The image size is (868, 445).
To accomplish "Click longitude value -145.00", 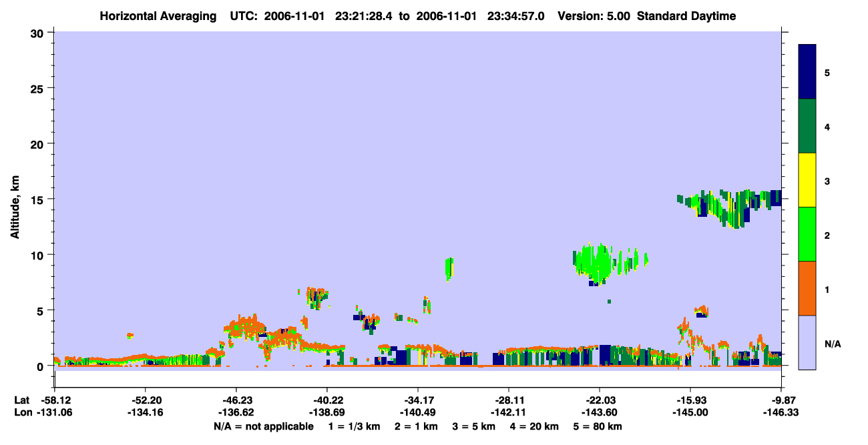I will click(690, 413).
